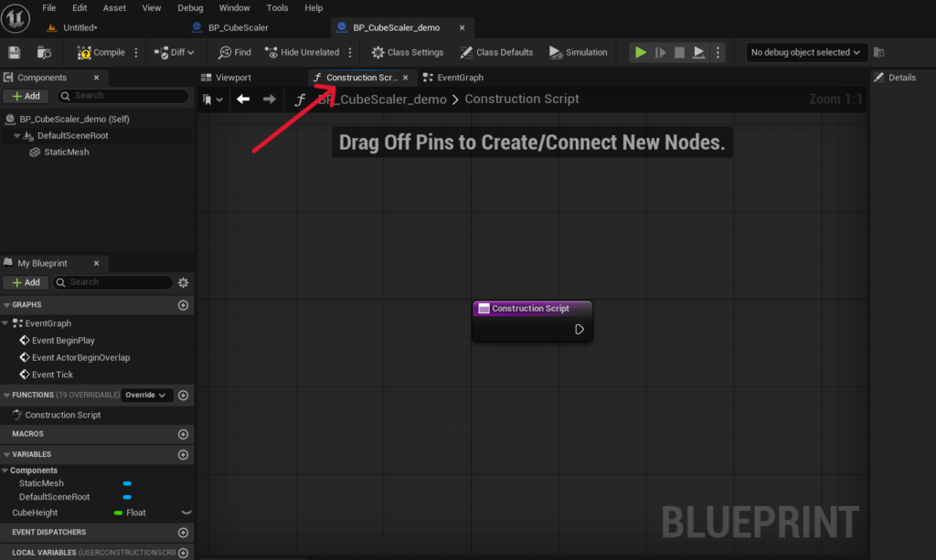This screenshot has height=560, width=936.
Task: Switch to the Untitled level tab
Action: [x=80, y=27]
